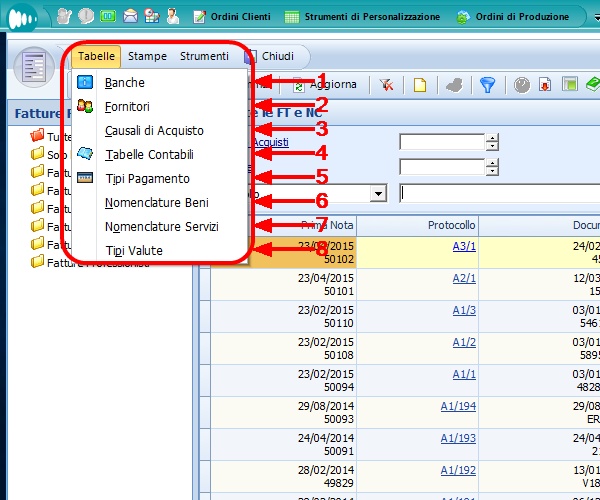Open Banche from the Tabelle menu
This screenshot has width=600, height=500.
coord(125,83)
